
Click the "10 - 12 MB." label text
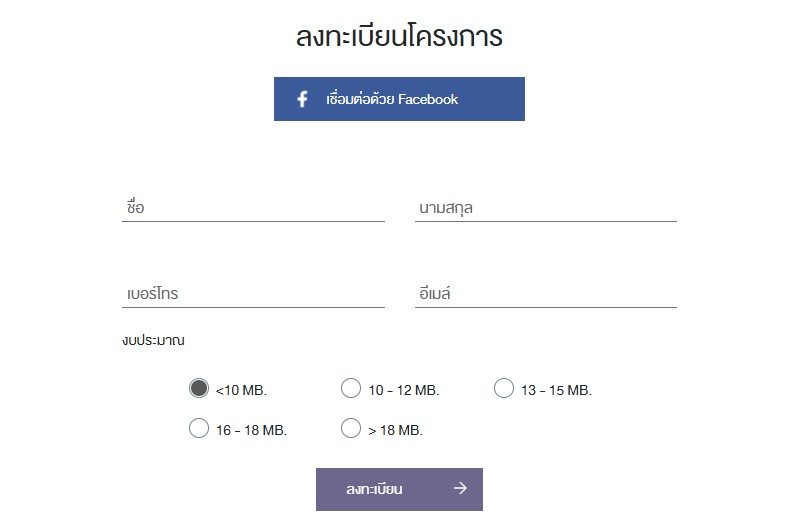click(404, 390)
